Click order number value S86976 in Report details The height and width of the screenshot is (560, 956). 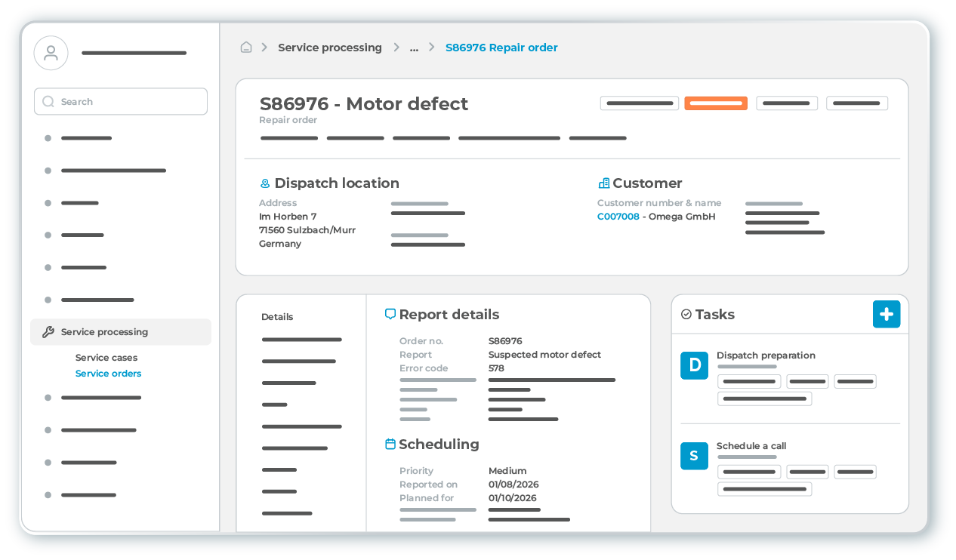(505, 341)
